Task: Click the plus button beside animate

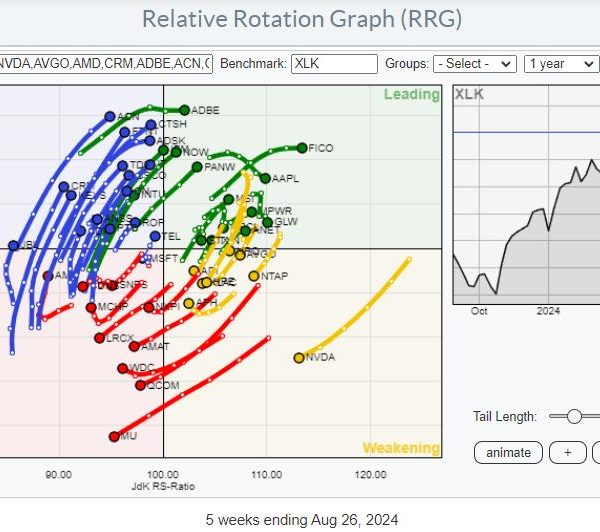Action: tap(567, 452)
